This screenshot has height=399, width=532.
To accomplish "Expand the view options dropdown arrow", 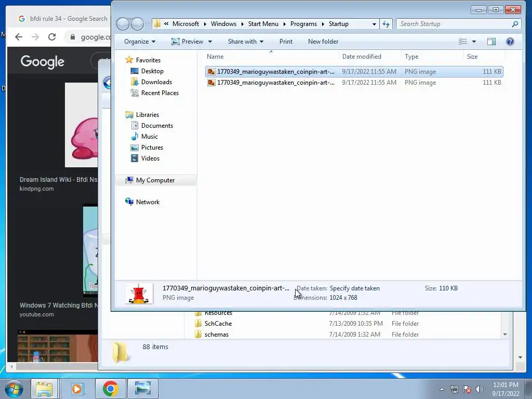I will click(474, 42).
